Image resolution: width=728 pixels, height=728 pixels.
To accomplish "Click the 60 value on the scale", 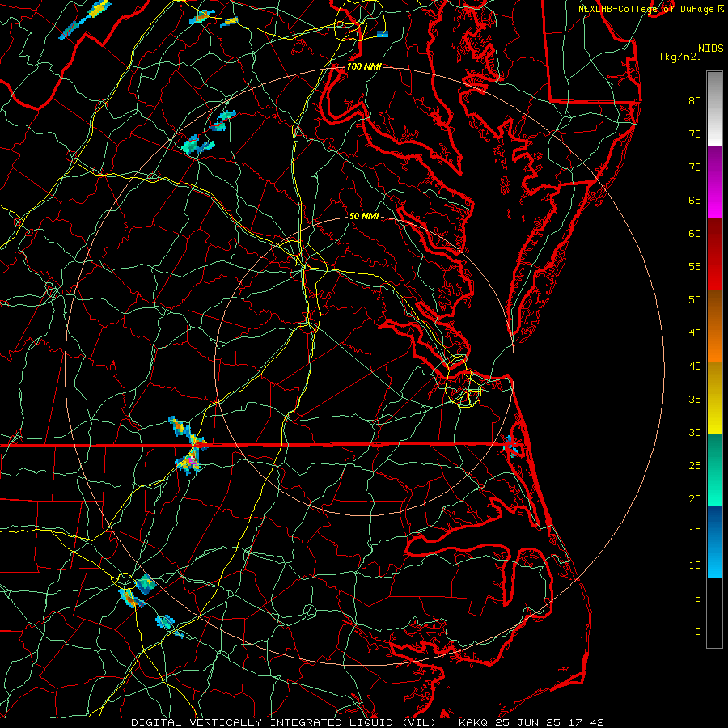I will click(695, 234).
